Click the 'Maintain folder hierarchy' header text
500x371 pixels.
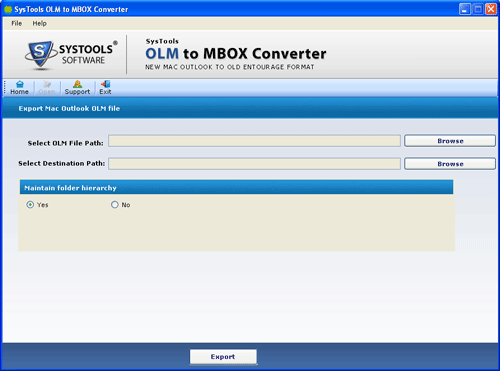pyautogui.click(x=70, y=188)
